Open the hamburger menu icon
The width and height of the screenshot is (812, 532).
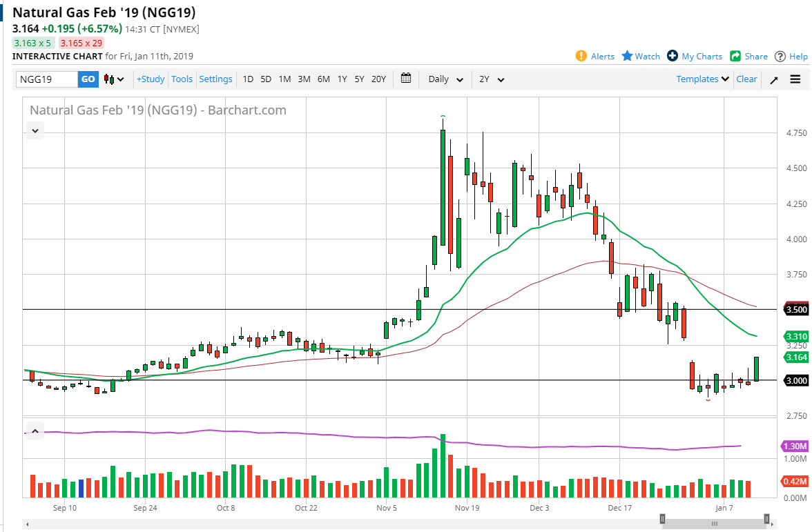tap(795, 79)
